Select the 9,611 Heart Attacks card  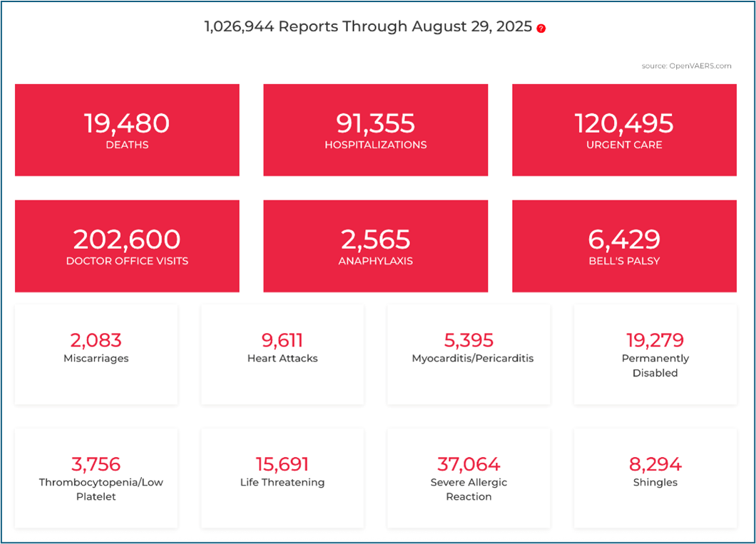pyautogui.click(x=282, y=354)
